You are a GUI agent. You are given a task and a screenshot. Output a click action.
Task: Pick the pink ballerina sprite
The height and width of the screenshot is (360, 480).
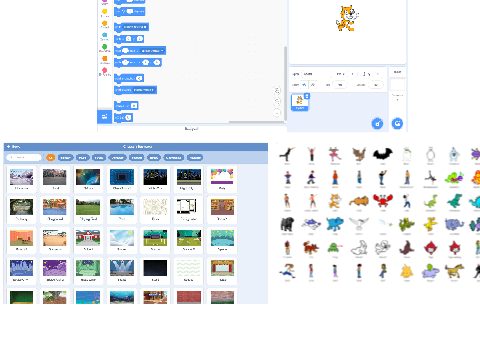(x=335, y=154)
